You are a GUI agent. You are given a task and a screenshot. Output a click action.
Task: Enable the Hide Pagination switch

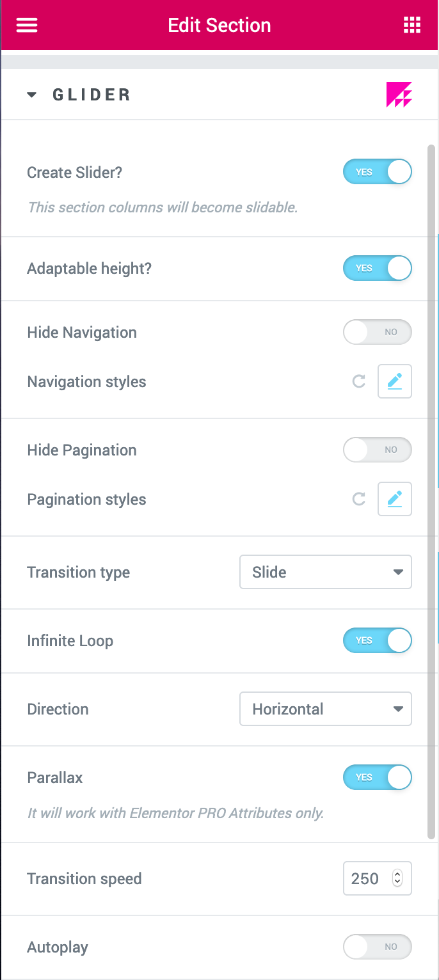378,450
